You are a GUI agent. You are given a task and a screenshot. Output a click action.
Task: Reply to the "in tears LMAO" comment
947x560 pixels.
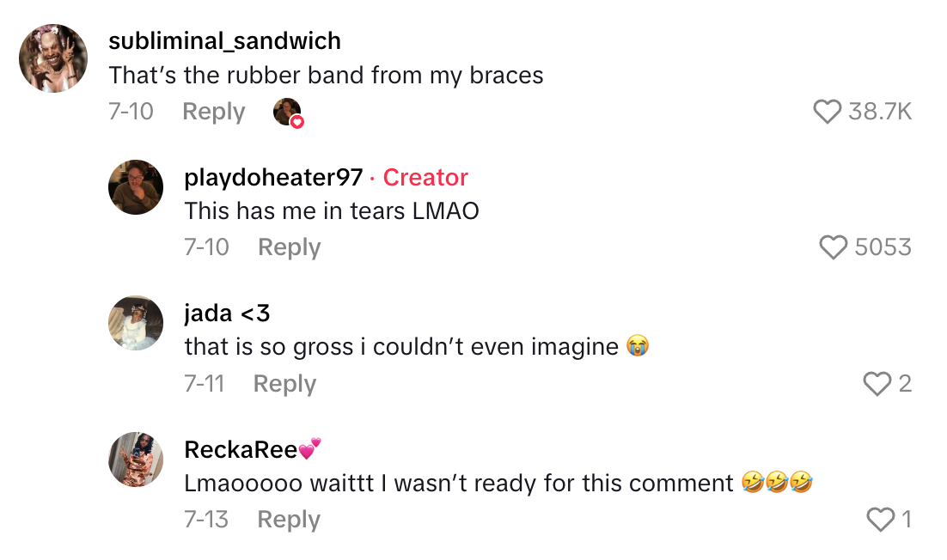coord(289,247)
